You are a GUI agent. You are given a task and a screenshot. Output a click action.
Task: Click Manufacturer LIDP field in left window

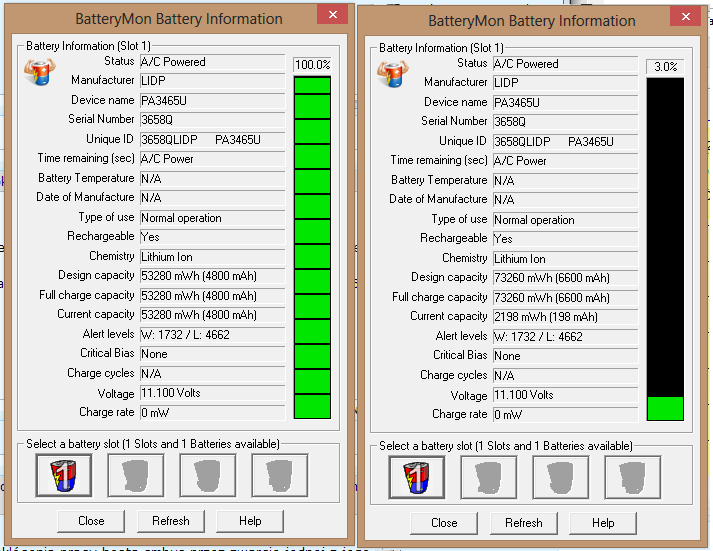point(212,81)
